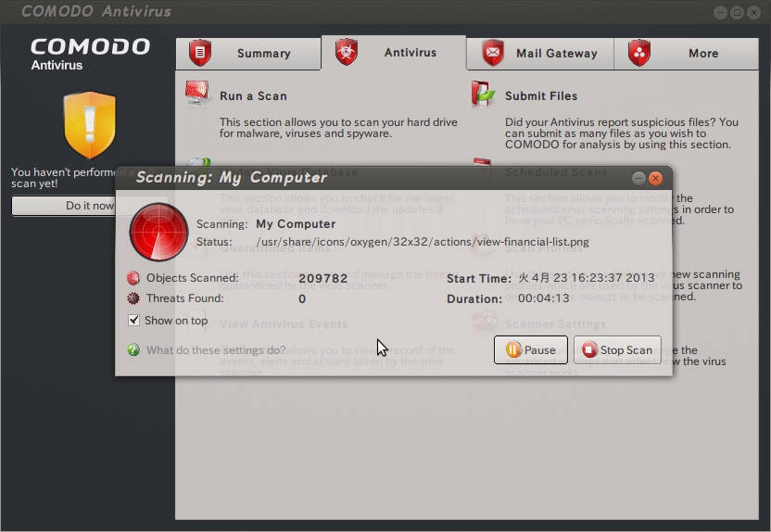Screen dimensions: 771x532
Task: Toggle the Show on top checkbox
Action: pyautogui.click(x=133, y=321)
